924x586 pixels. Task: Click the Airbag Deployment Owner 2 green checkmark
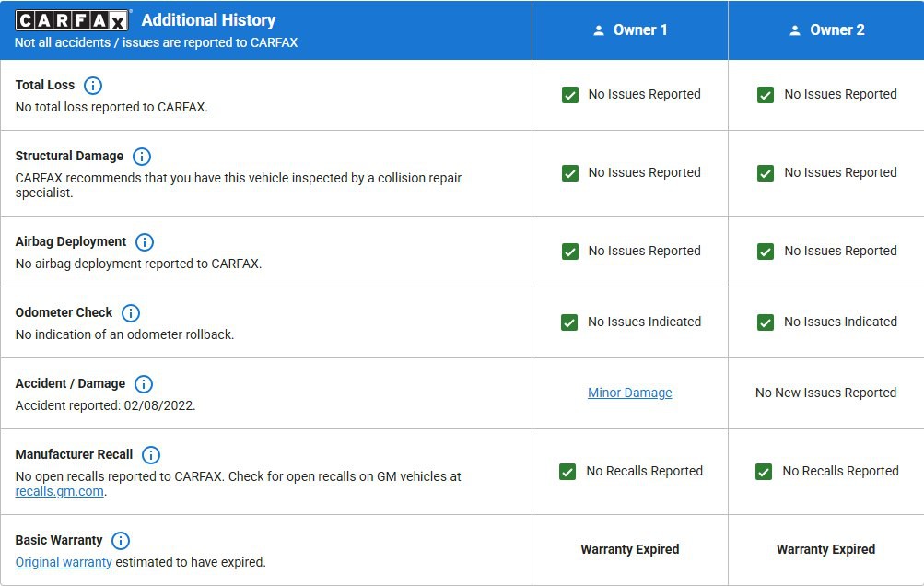[766, 252]
